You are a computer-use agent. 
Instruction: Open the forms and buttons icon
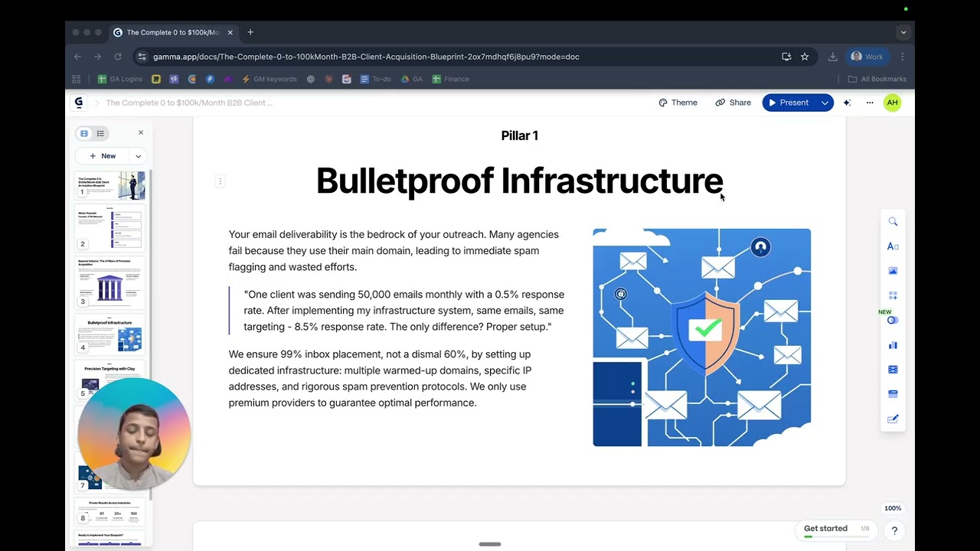pyautogui.click(x=893, y=394)
